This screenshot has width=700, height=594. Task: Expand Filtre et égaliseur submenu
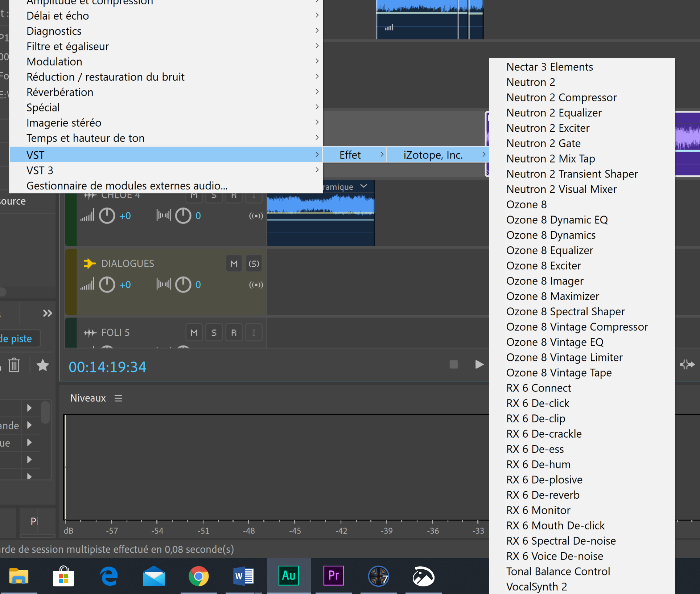pos(166,46)
